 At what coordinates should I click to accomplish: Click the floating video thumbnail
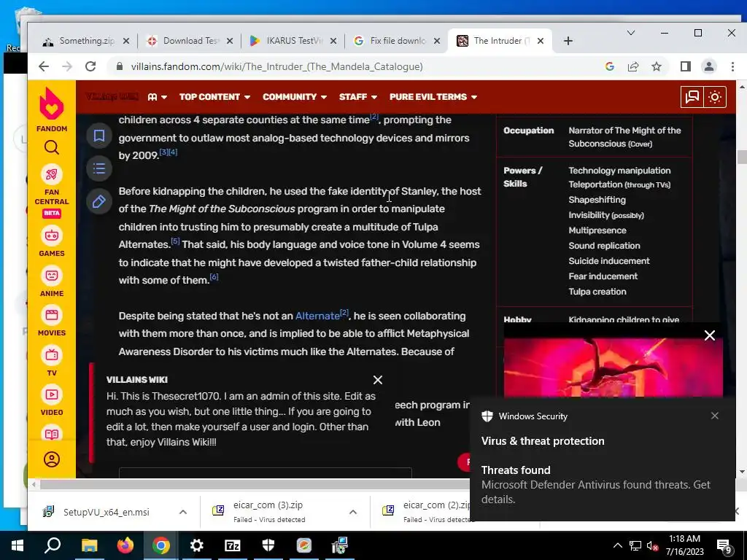[x=614, y=367]
